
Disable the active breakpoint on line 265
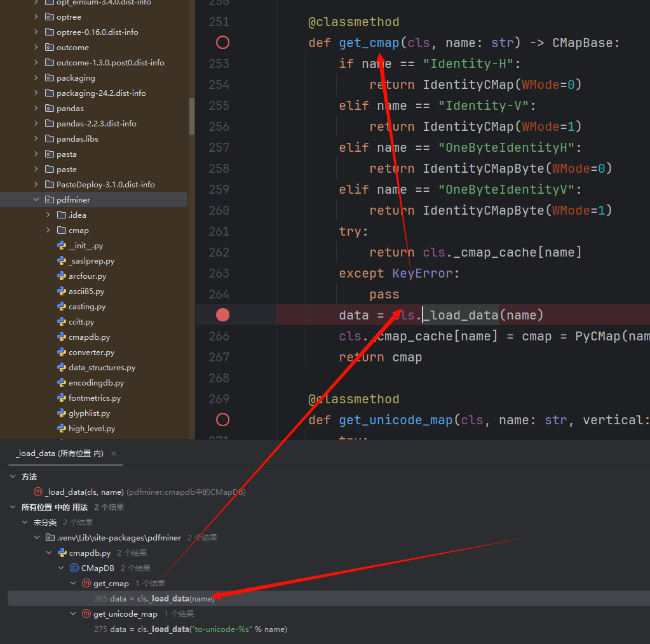(x=222, y=315)
